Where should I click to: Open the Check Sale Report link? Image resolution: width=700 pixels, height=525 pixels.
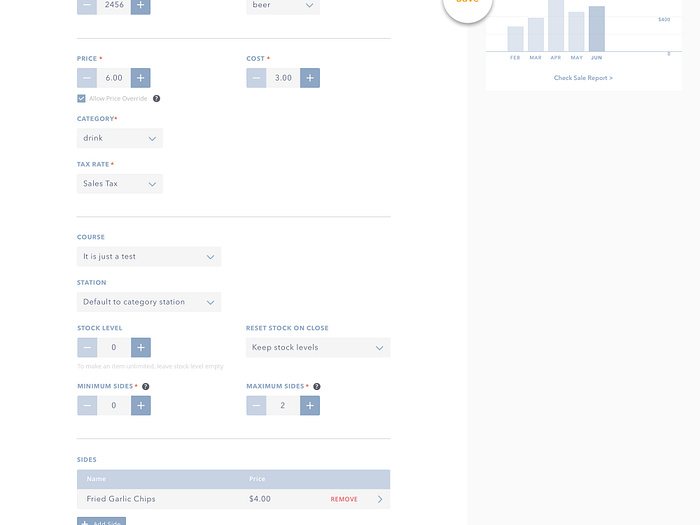pos(583,78)
